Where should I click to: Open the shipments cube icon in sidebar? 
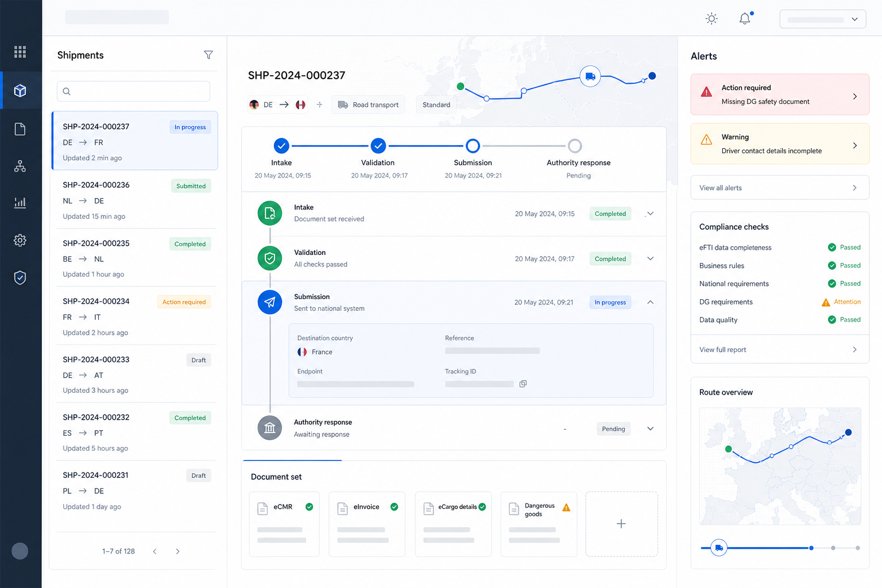tap(20, 91)
